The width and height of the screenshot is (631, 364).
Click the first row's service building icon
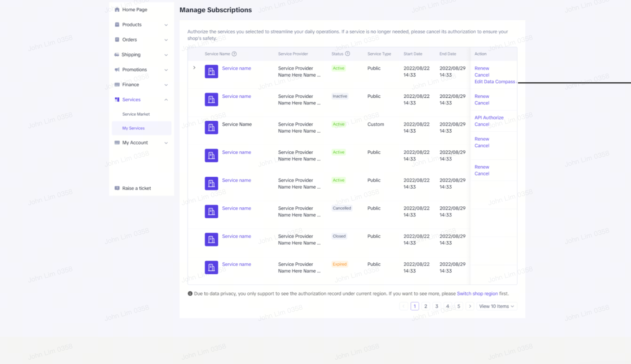click(211, 72)
